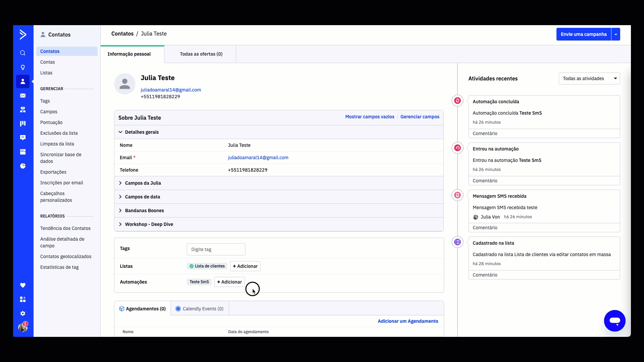Click the Gerenciar campos link
Image resolution: width=644 pixels, height=362 pixels.
[x=420, y=117]
